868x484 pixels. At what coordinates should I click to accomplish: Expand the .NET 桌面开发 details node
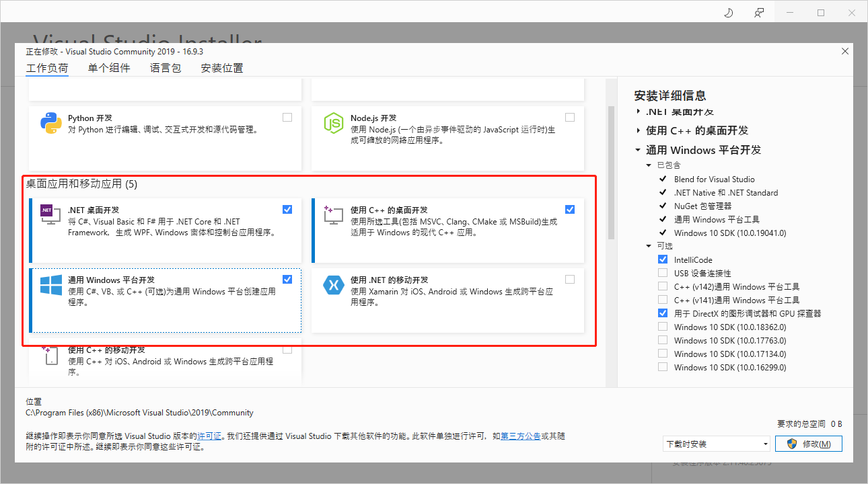pos(639,112)
